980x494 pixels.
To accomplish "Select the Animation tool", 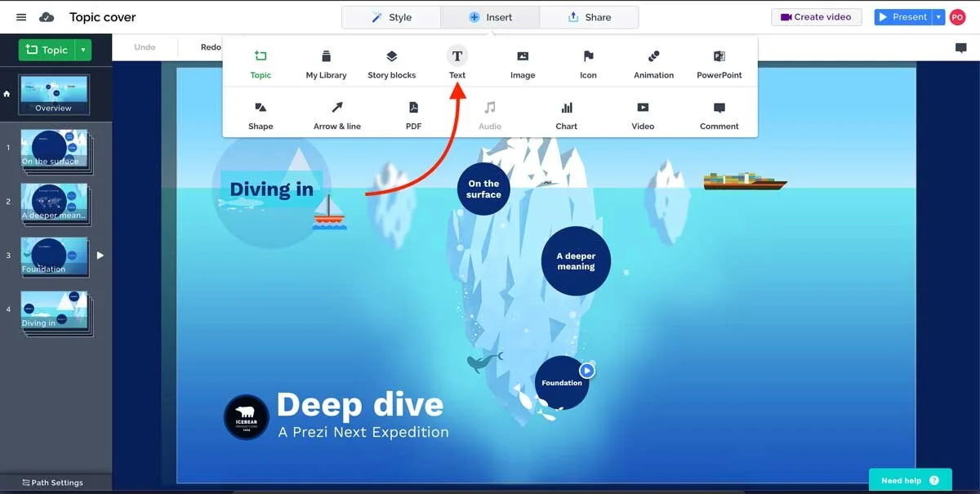I will [653, 61].
